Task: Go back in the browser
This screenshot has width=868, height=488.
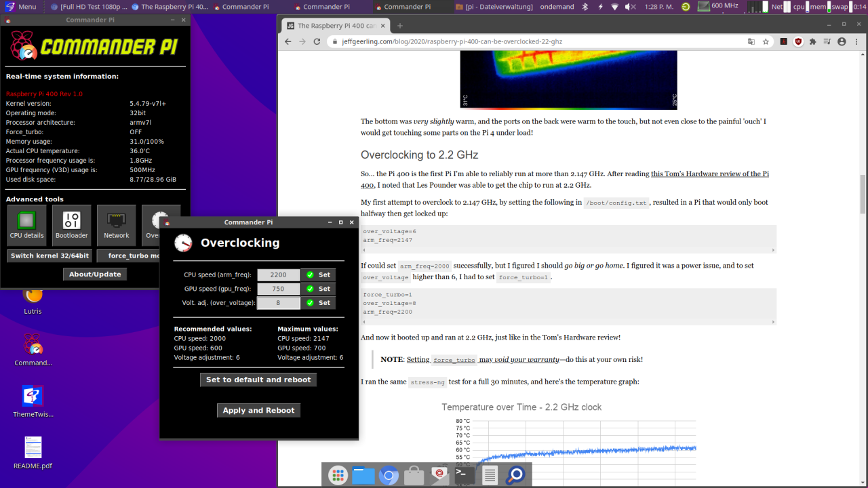Action: [288, 41]
